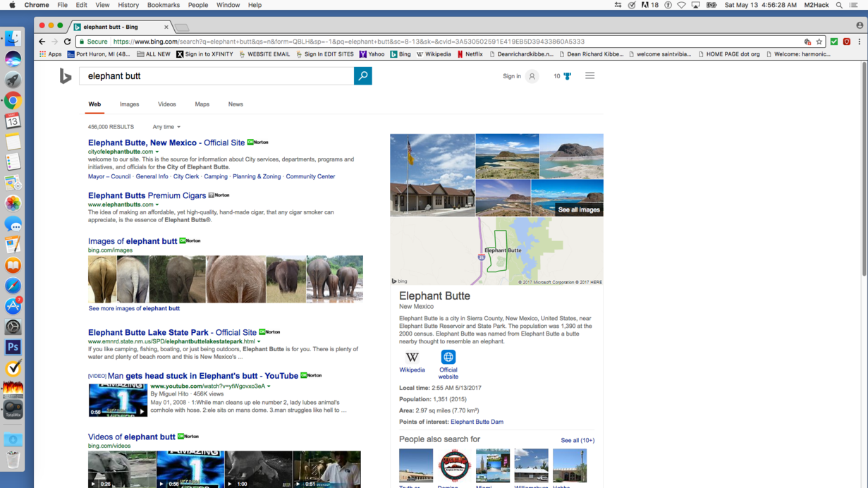Open the Chrome application menu
Image resolution: width=868 pixels, height=488 pixels.
pos(37,5)
